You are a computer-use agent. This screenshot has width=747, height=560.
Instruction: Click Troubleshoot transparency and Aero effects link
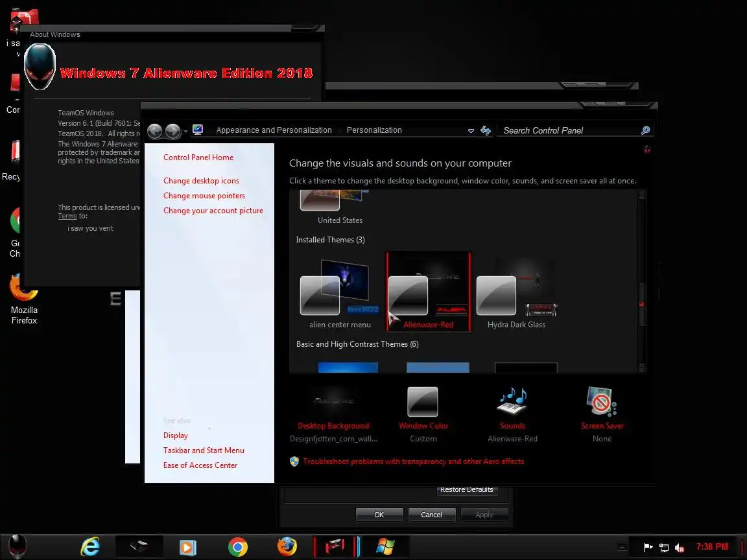[414, 461]
